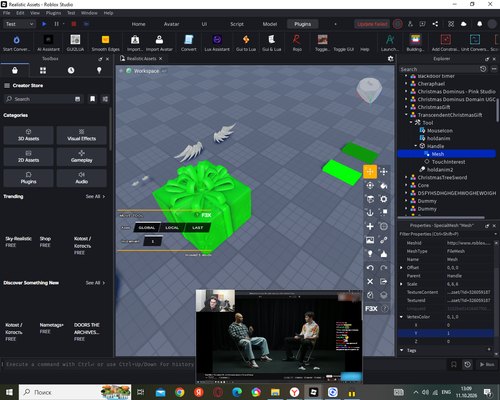Collapse the Tool node in Explorer

pyautogui.click(x=411, y=123)
